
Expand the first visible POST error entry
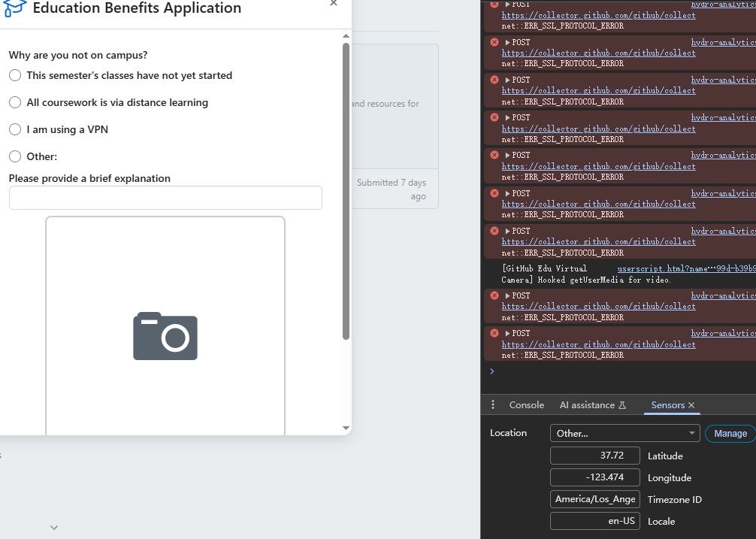pyautogui.click(x=507, y=5)
